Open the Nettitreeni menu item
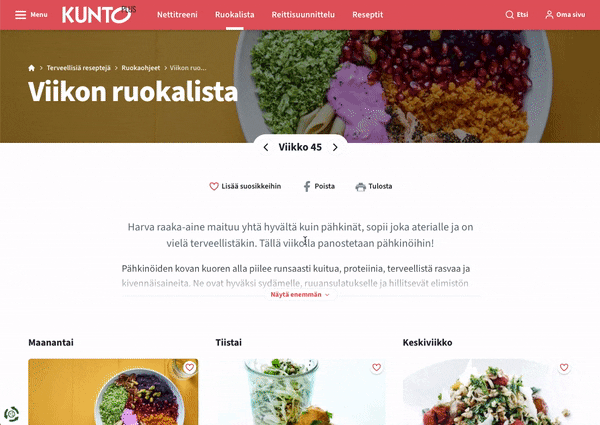The width and height of the screenshot is (600, 425). click(177, 15)
